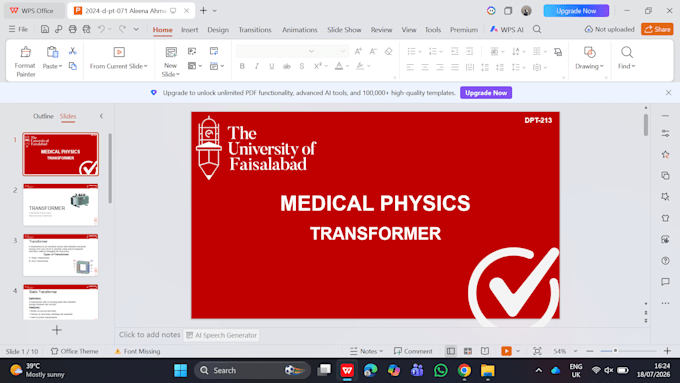Image resolution: width=680 pixels, height=383 pixels.
Task: Toggle text Shadow formatting
Action: 302,66
